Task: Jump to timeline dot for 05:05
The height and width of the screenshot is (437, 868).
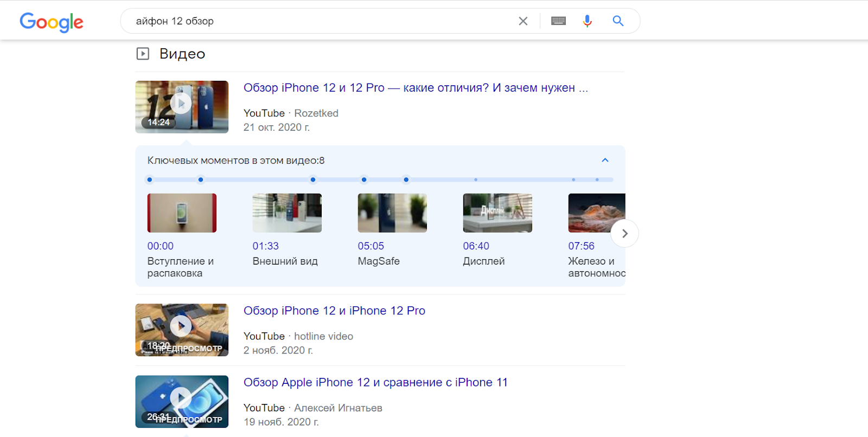Action: (x=313, y=179)
